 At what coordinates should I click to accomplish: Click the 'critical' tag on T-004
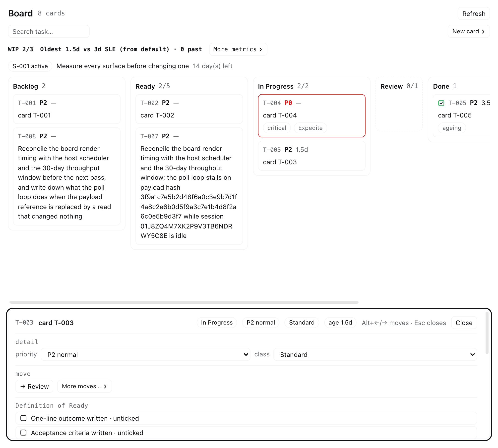pos(277,128)
